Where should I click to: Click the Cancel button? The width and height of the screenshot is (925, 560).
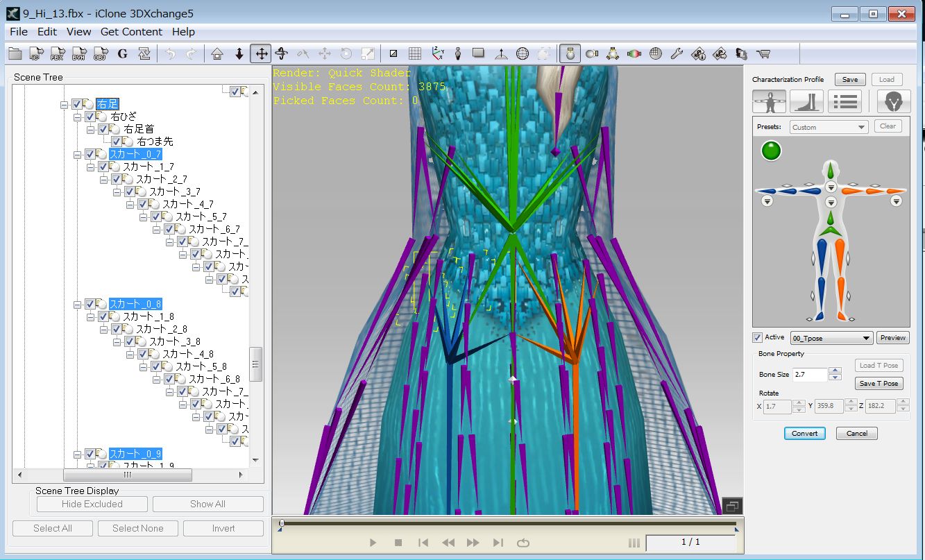(x=857, y=433)
